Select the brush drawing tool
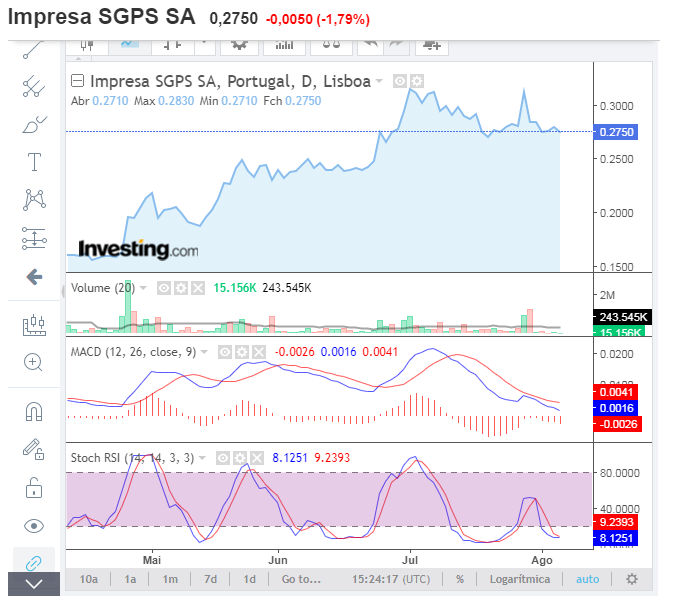675x597 pixels. coord(34,125)
